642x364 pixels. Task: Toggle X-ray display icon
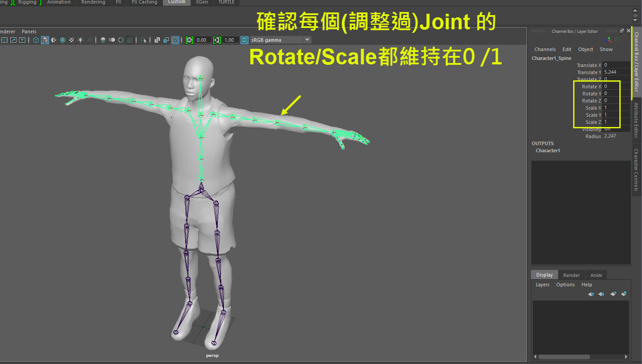click(157, 40)
